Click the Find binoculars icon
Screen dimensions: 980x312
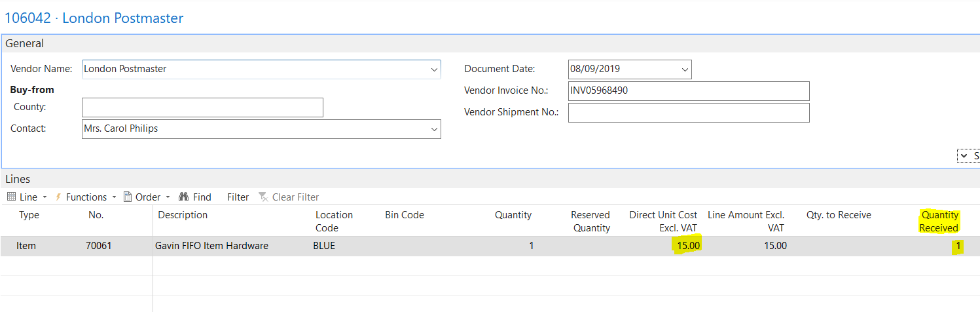[184, 197]
